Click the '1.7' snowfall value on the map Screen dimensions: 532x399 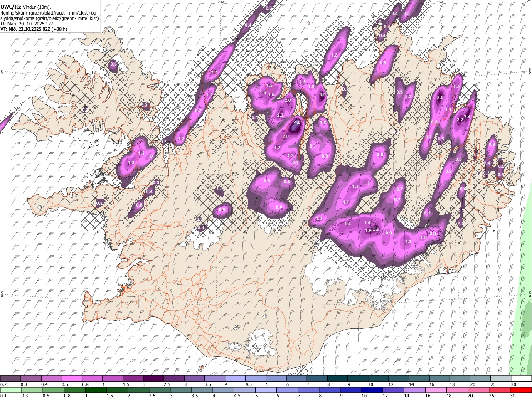(277, 148)
